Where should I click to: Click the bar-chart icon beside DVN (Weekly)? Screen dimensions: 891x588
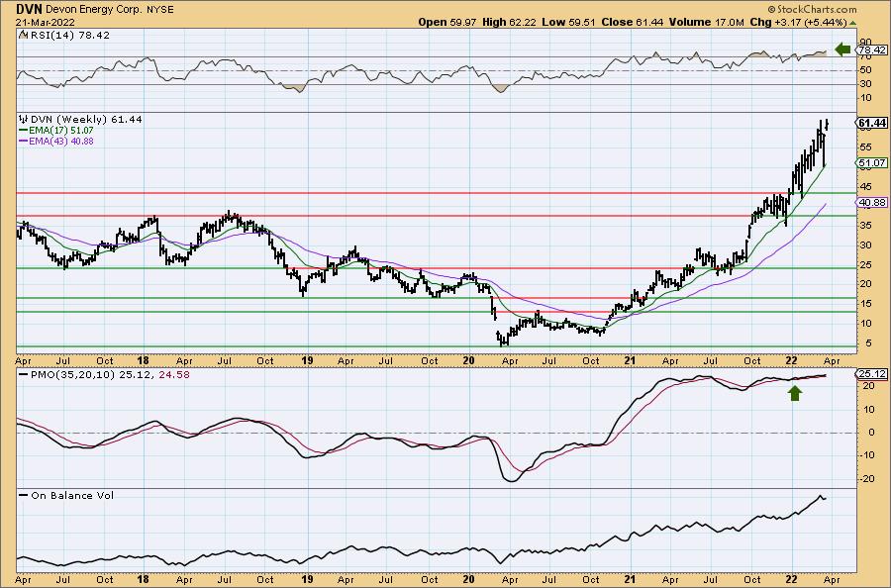point(24,120)
